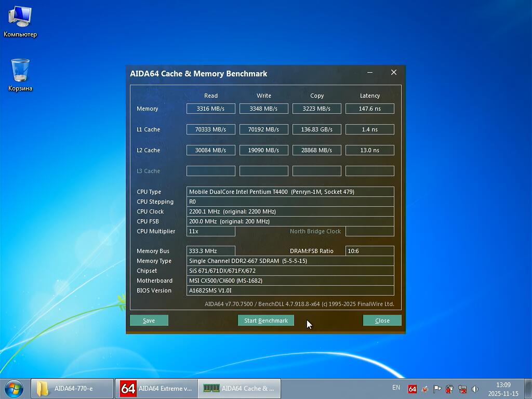Click the AIDA64 tray icon
Viewport: 532px width, 399px height.
click(412, 389)
